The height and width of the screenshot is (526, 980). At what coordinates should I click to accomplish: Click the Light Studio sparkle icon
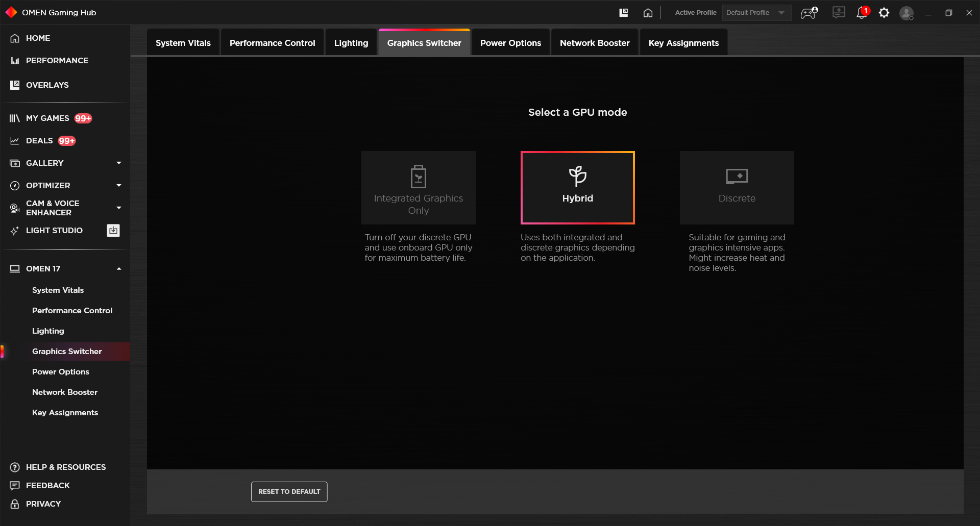(x=15, y=231)
